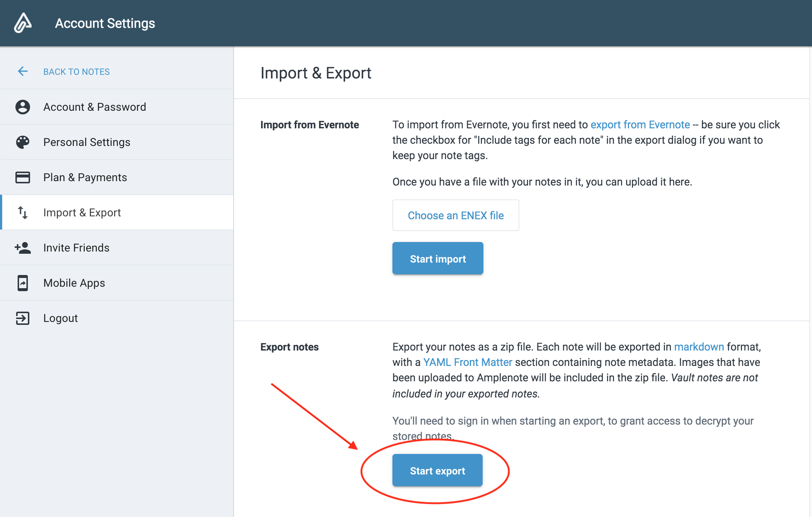
Task: Click the back arrow icon
Action: click(23, 71)
